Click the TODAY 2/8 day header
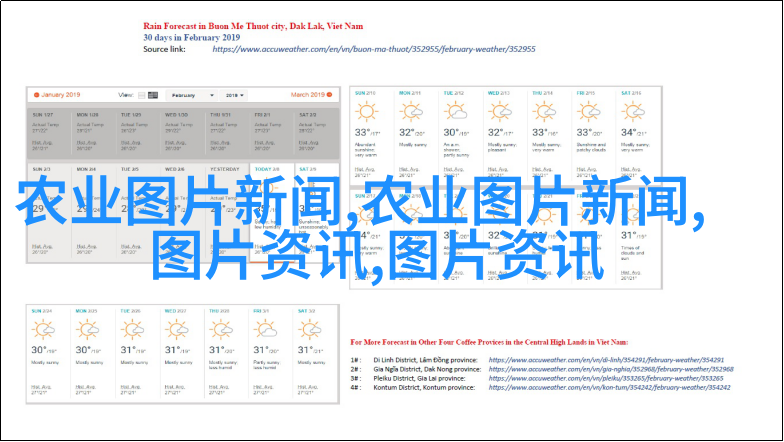 [266, 170]
